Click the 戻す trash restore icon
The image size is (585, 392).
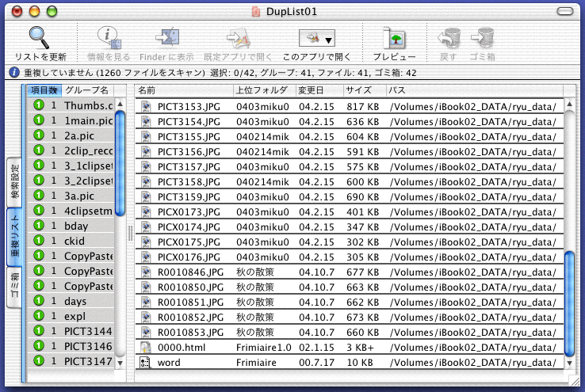449,38
